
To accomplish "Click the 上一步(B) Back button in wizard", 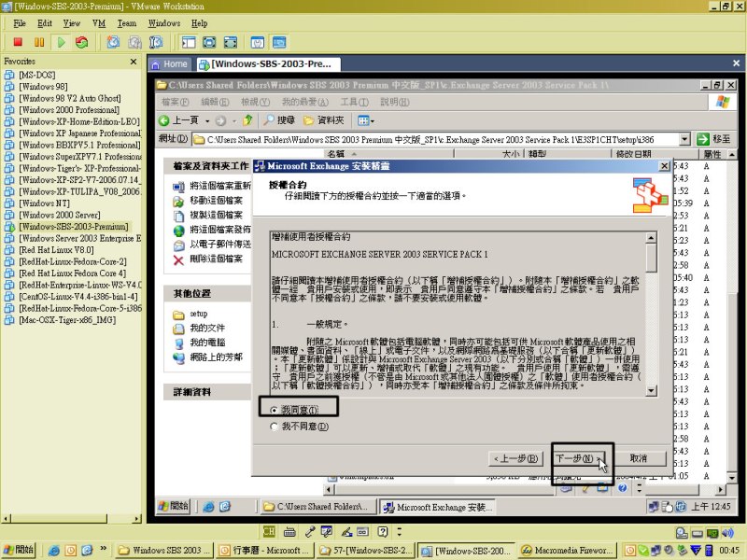I will [516, 458].
